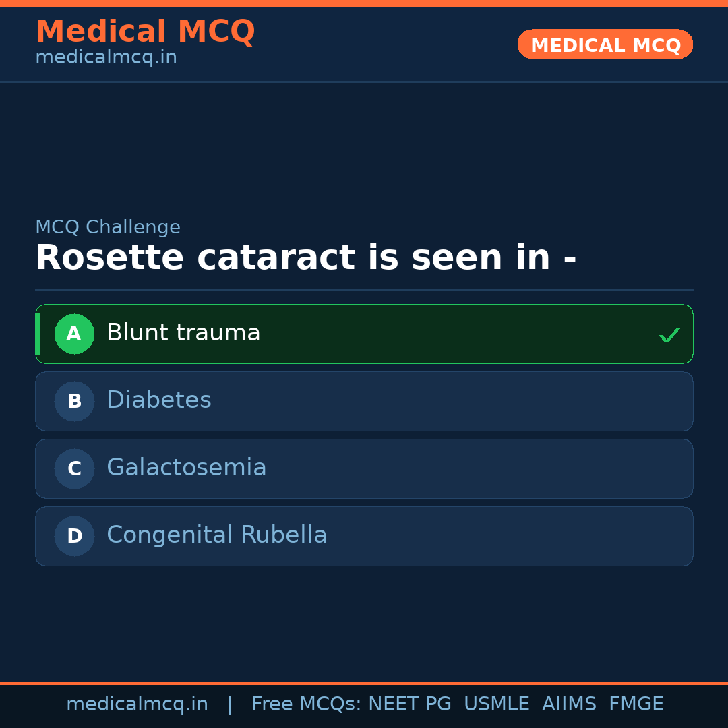The width and height of the screenshot is (728, 728).
Task: Click the "MCQ Challenge" label
Action: coord(108,227)
